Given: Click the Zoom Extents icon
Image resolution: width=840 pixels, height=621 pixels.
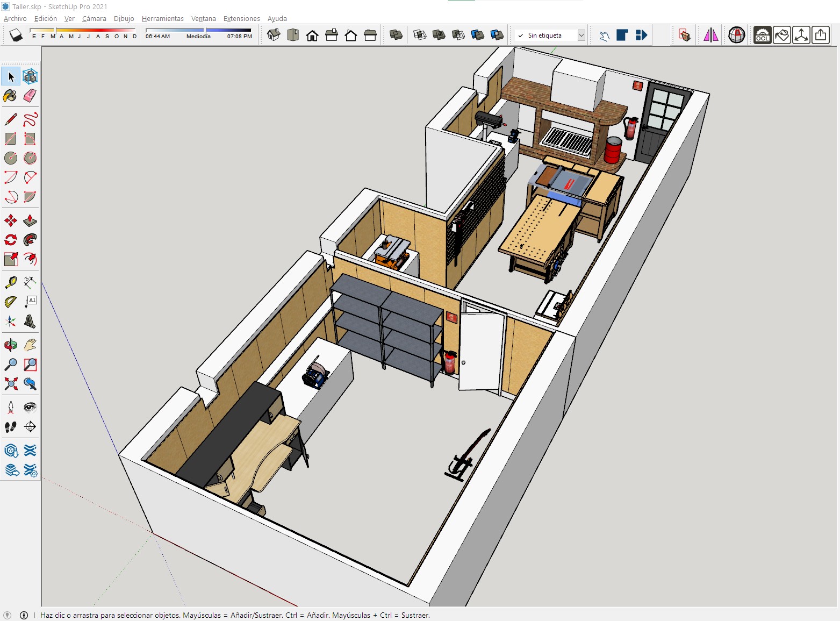Looking at the screenshot, I should coord(11,384).
